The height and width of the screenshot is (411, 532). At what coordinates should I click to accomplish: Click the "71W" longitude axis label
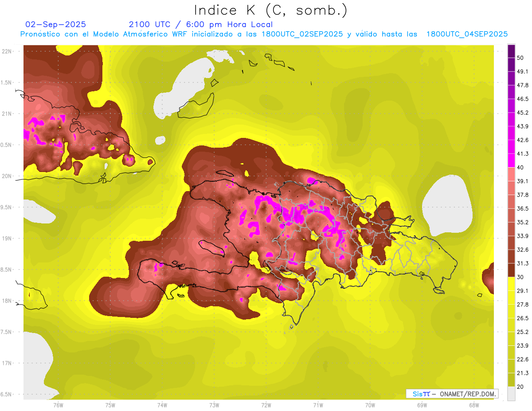click(318, 405)
